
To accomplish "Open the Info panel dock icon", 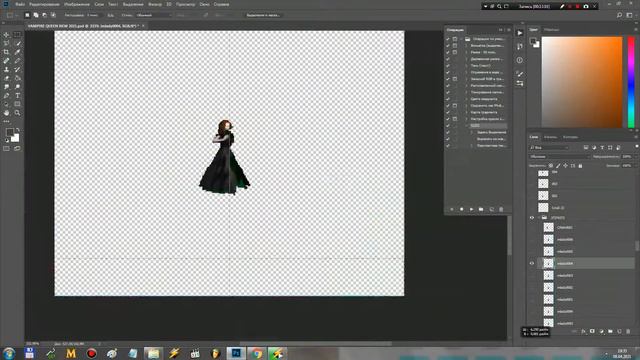I will (520, 60).
